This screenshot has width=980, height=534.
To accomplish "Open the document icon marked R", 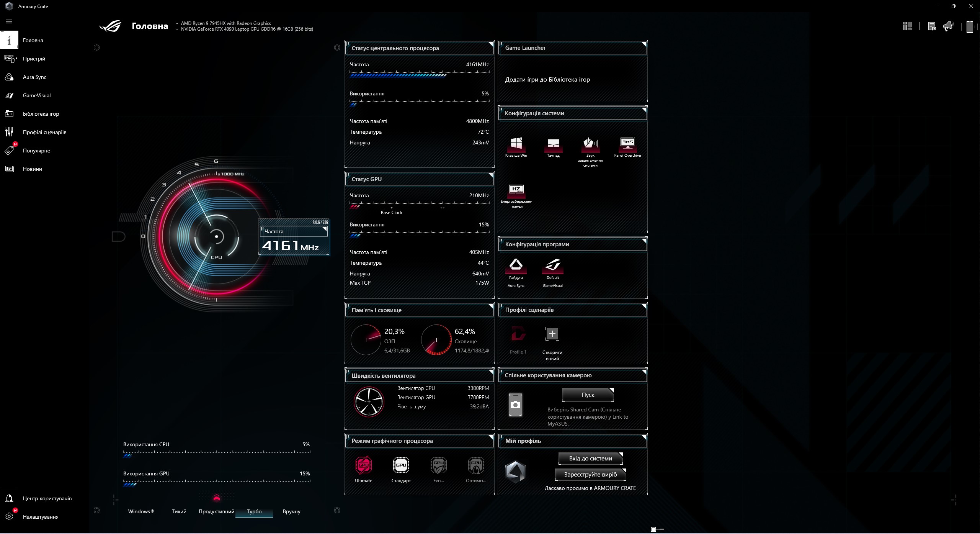I will [932, 26].
